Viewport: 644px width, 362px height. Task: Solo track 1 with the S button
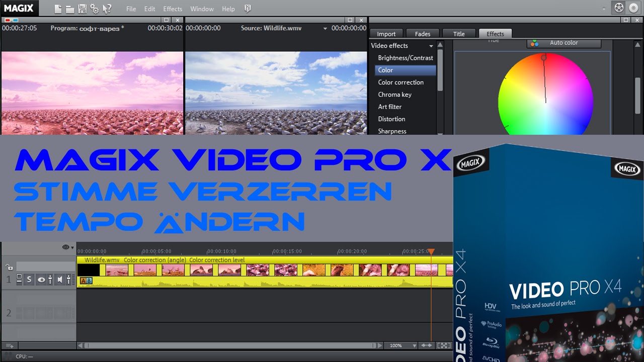tap(29, 280)
